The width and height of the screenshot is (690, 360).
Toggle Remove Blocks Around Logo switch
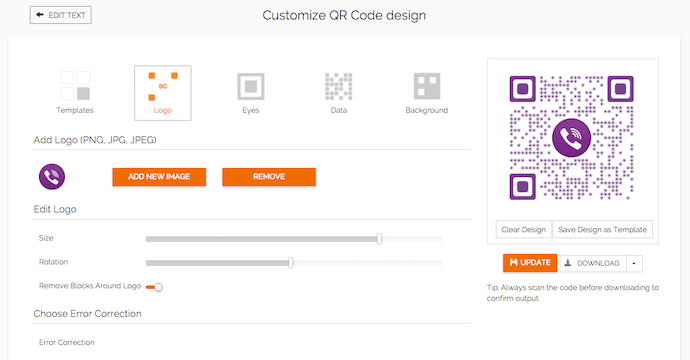pyautogui.click(x=154, y=287)
